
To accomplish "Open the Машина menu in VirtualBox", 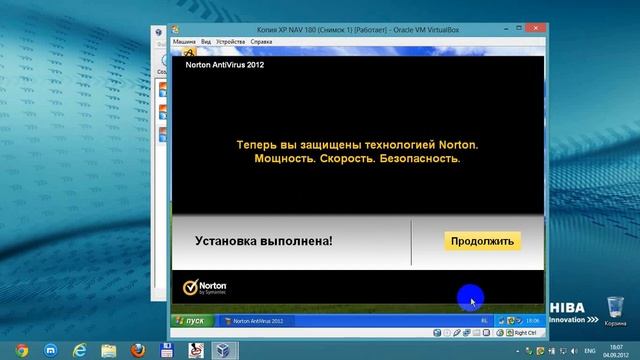I will click(x=184, y=42).
